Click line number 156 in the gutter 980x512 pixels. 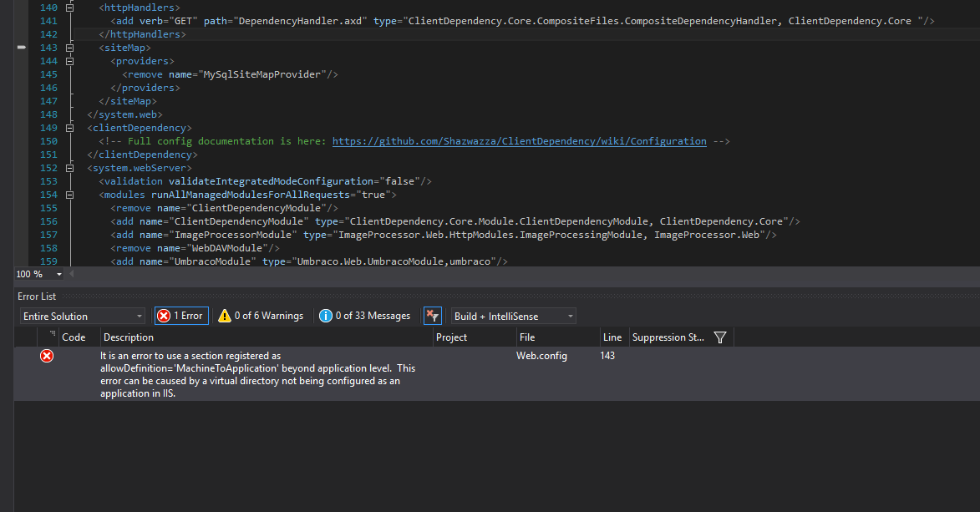tap(48, 221)
